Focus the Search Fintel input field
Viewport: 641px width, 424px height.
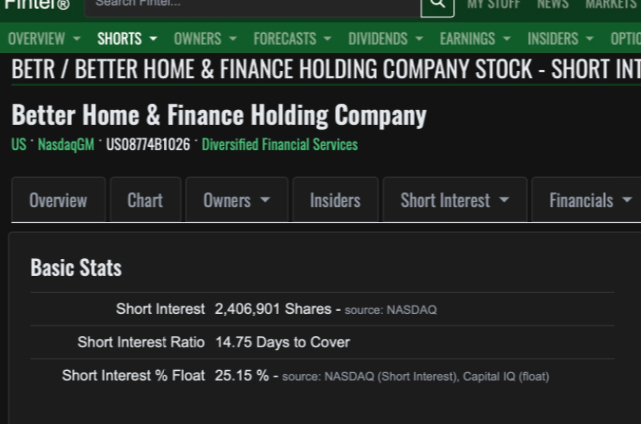click(253, 6)
